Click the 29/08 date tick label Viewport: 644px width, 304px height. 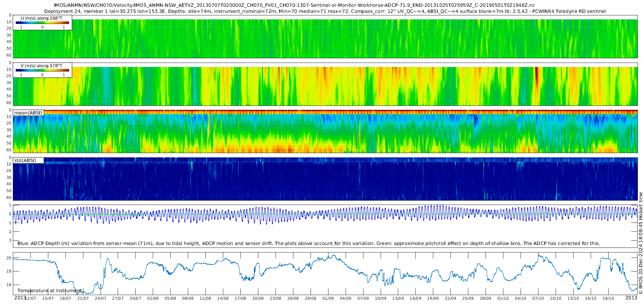(310, 298)
